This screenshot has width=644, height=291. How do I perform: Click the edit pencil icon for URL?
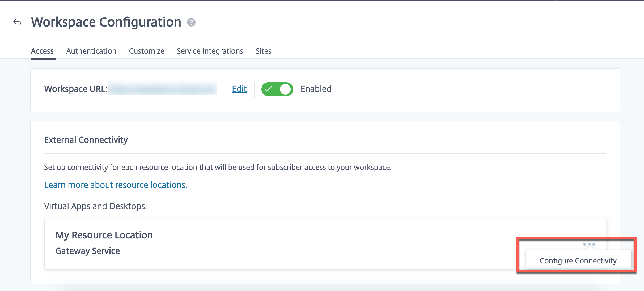pyautogui.click(x=238, y=89)
